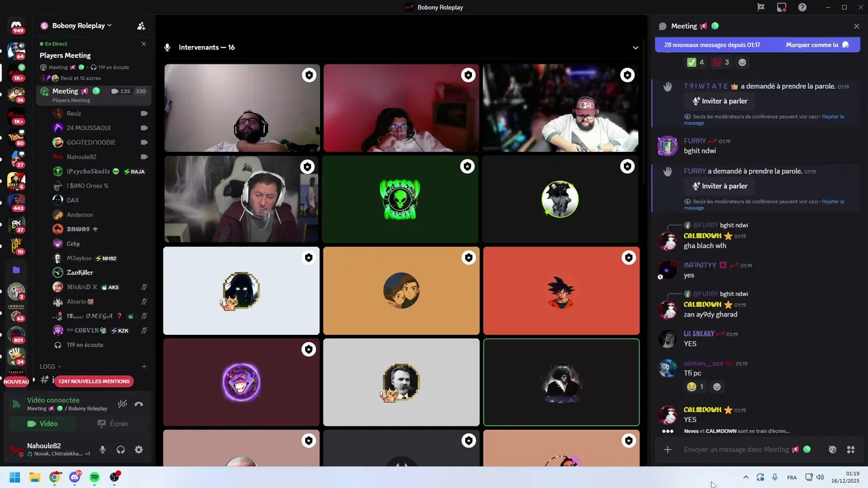Click '28 nouveaux messages depuis 01:17' banner

pyautogui.click(x=712, y=45)
